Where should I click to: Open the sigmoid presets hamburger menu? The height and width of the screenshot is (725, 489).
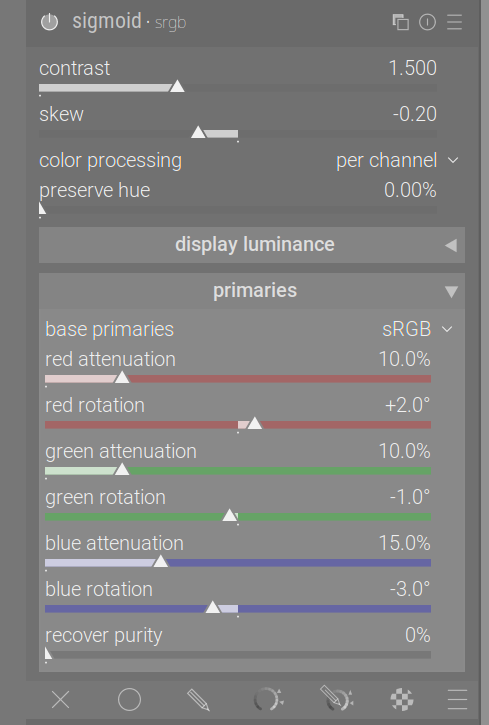pyautogui.click(x=455, y=22)
